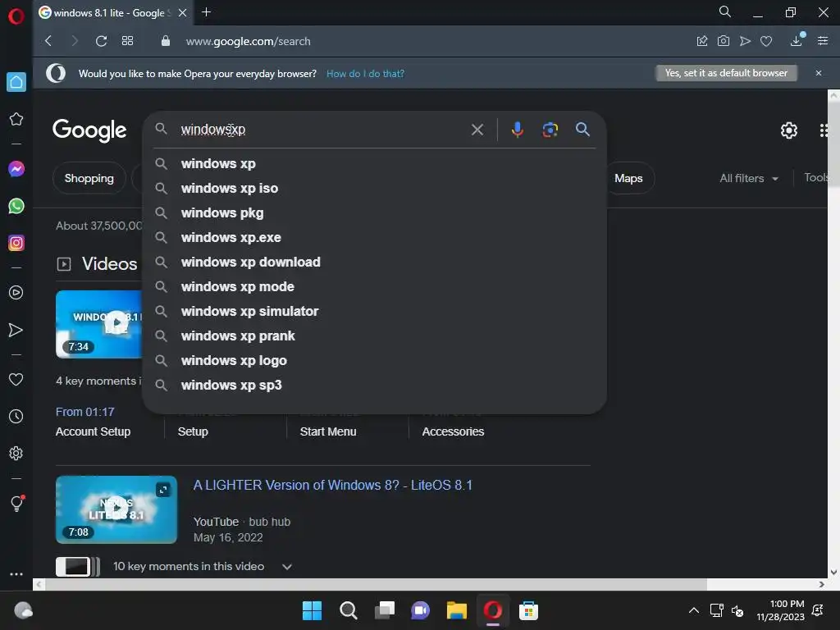Start voice search with microphone
Image resolution: width=840 pixels, height=630 pixels.
pyautogui.click(x=517, y=130)
